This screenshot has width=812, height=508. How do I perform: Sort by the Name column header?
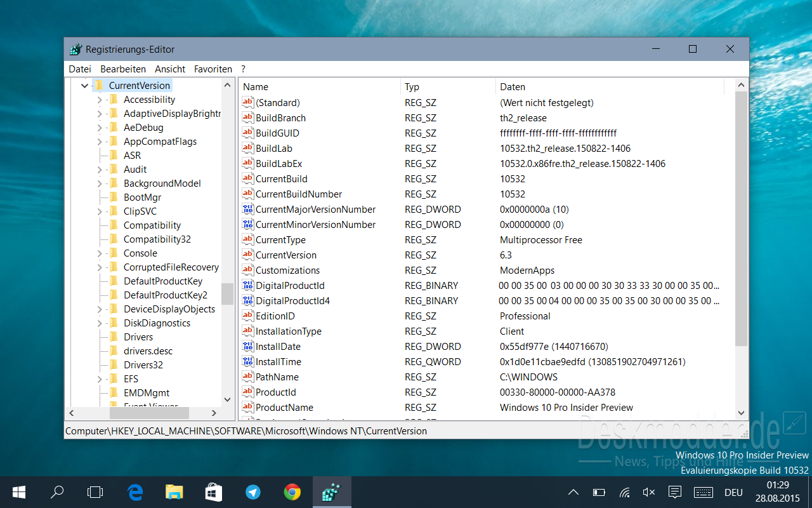coord(320,87)
